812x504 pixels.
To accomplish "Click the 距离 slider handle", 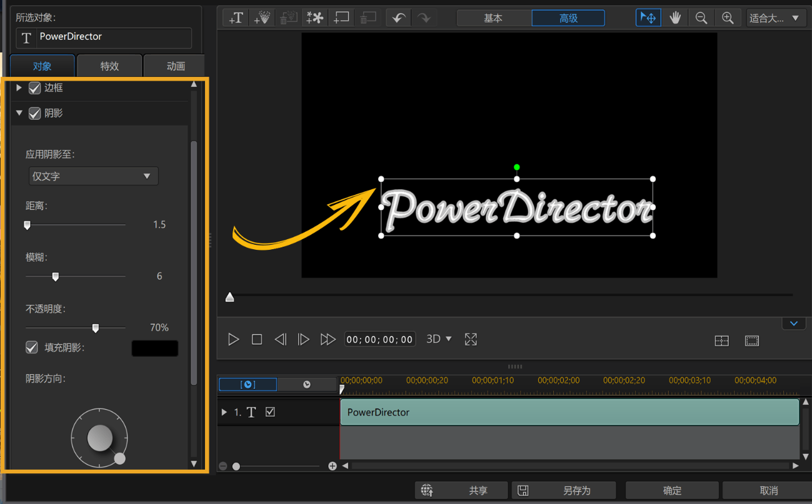I will click(28, 225).
